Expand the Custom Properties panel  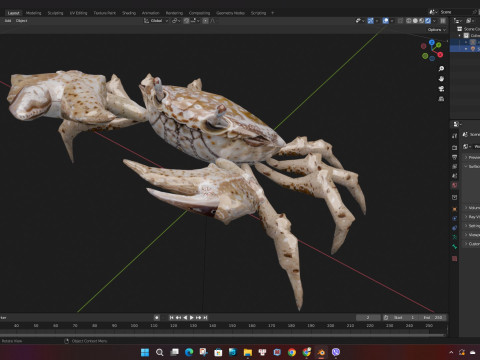tap(471, 244)
